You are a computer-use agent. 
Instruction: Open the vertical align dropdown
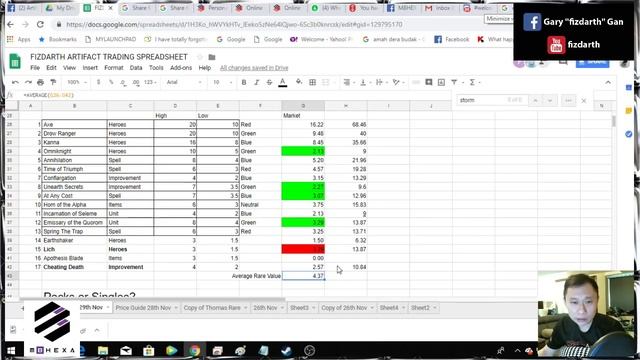coord(365,82)
